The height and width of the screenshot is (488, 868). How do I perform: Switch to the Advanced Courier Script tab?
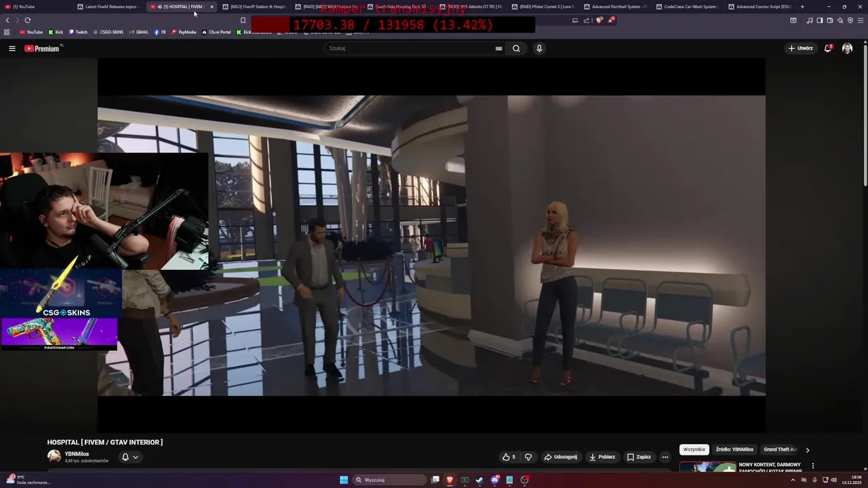click(x=760, y=7)
